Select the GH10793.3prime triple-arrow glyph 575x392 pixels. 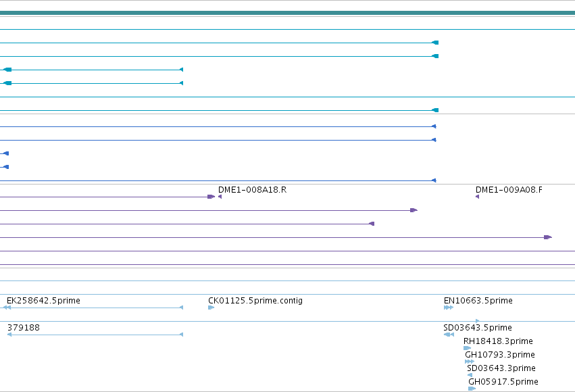[x=470, y=362]
